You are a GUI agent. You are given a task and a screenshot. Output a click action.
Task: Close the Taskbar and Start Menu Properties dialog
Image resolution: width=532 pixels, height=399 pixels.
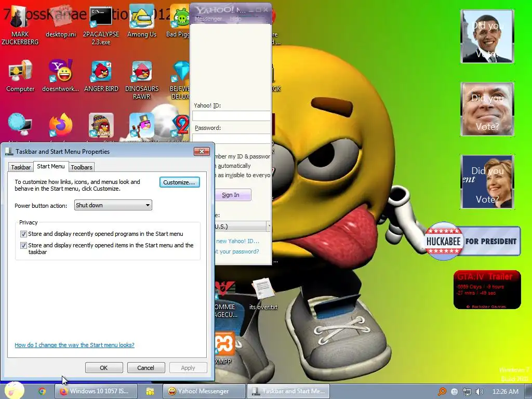click(x=202, y=151)
